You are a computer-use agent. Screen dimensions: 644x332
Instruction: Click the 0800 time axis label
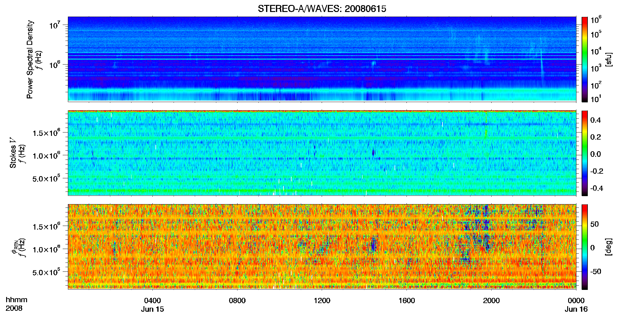coord(237,301)
